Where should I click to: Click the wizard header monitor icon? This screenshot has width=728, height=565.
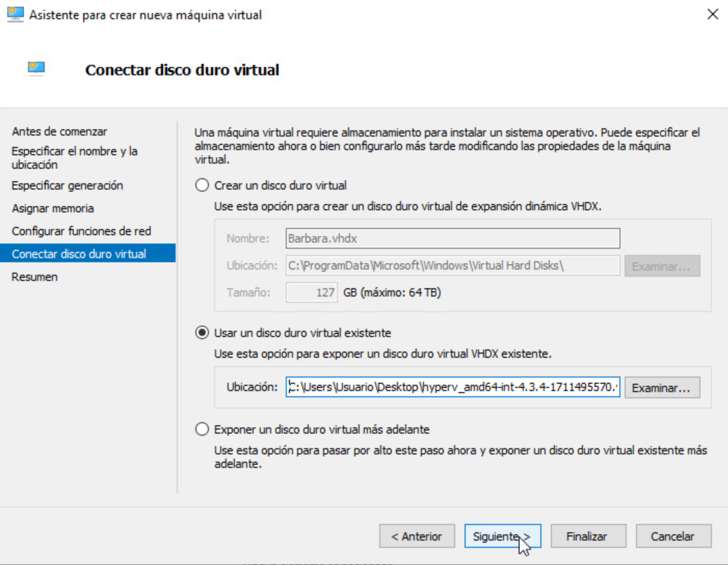(x=35, y=68)
